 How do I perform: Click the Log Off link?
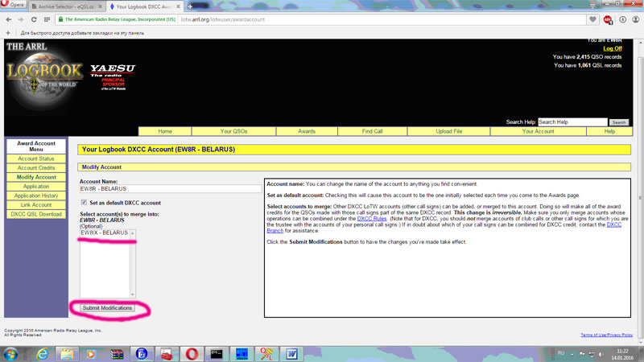click(x=612, y=48)
